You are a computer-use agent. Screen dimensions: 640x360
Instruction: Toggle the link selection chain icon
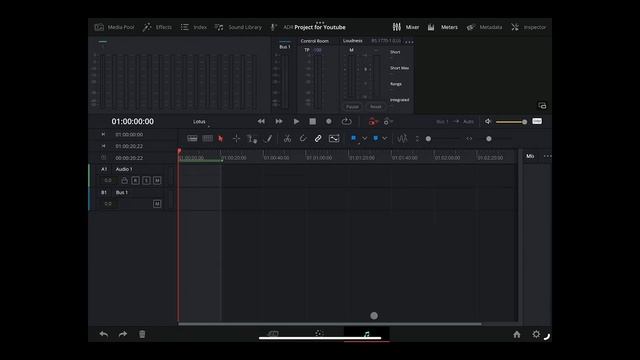318,139
